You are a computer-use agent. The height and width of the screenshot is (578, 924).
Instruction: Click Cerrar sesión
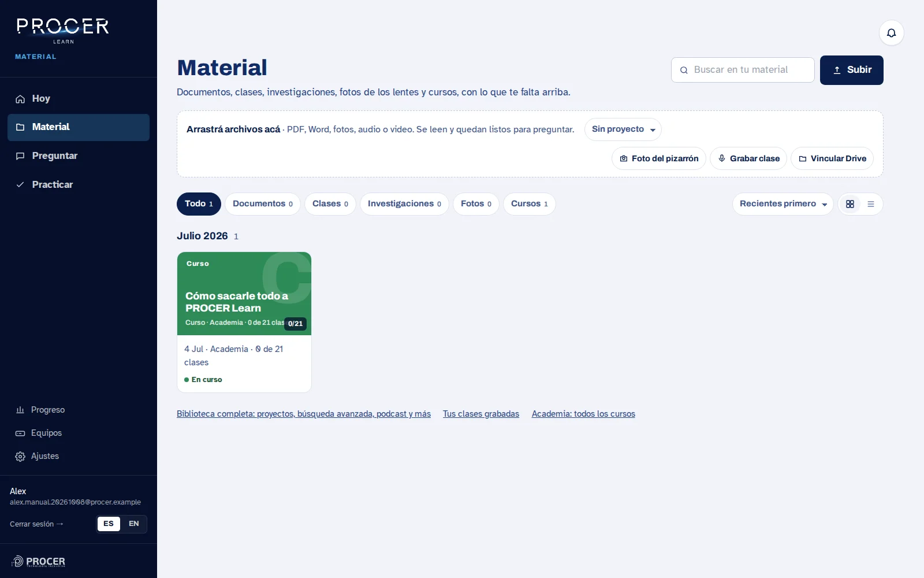[36, 524]
